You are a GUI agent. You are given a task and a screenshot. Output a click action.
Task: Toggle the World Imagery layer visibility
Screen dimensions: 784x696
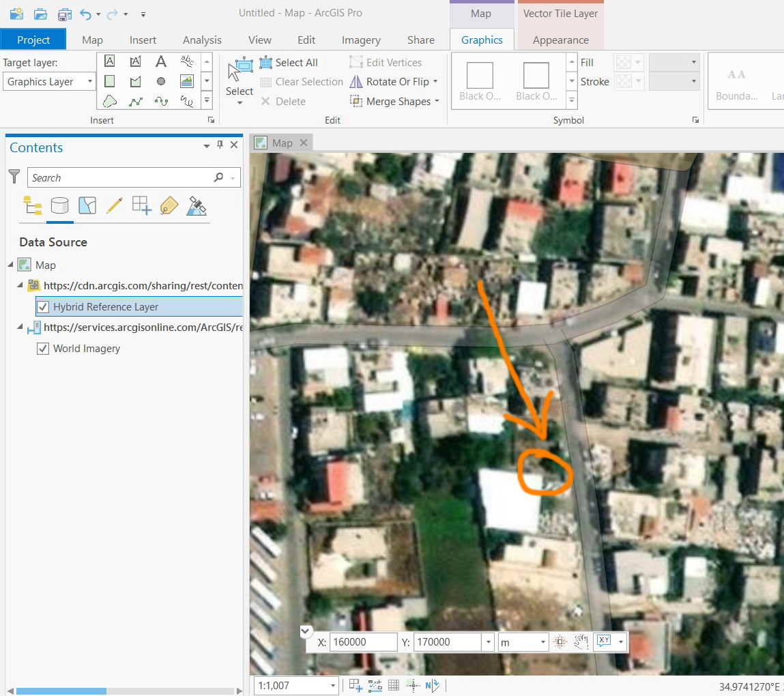pyautogui.click(x=42, y=349)
